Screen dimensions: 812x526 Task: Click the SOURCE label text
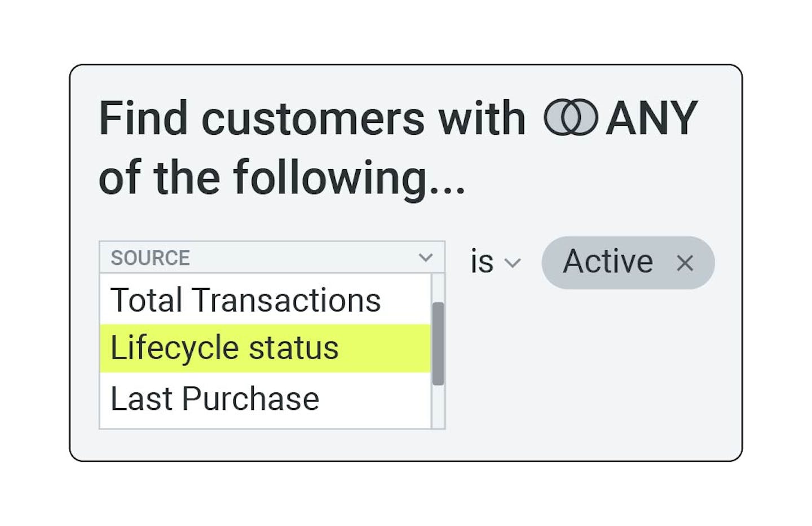[150, 258]
